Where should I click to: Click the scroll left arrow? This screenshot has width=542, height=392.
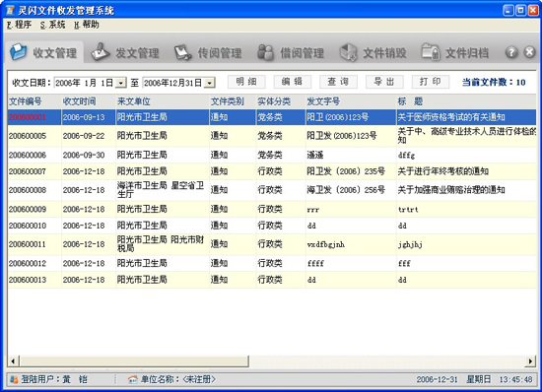(13, 361)
